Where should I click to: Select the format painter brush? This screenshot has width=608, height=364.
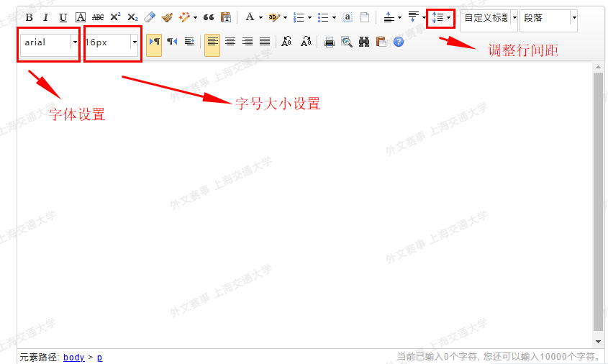click(x=167, y=17)
